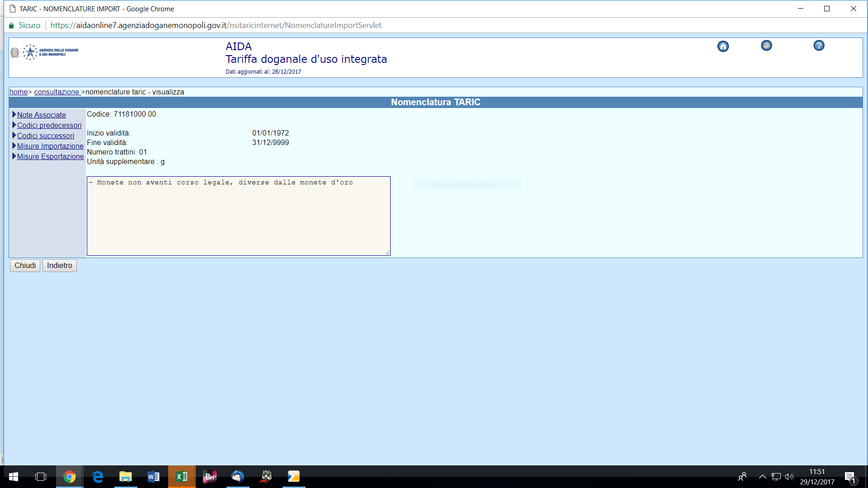
Task: Click the printer icon in page header
Action: pyautogui.click(x=766, y=46)
